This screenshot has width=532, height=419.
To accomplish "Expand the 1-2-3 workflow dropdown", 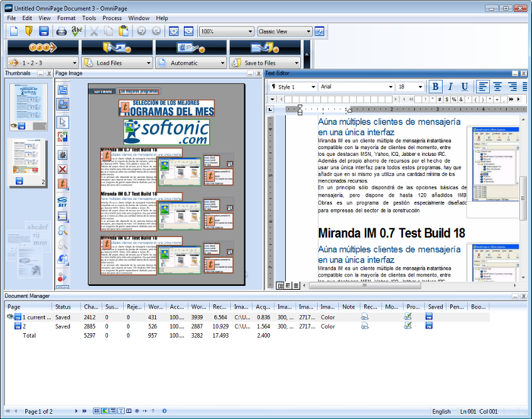I will point(75,63).
